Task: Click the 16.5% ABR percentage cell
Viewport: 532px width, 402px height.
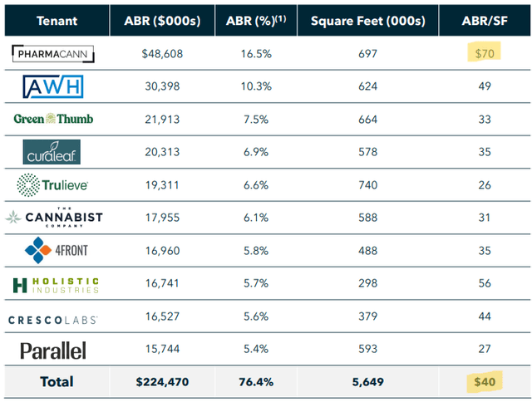Action: (256, 53)
